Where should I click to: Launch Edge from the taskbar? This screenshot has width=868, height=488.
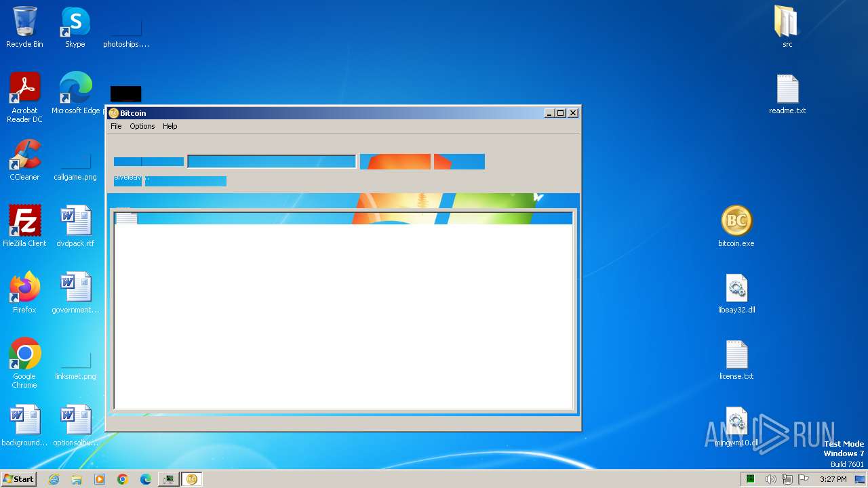tap(146, 479)
